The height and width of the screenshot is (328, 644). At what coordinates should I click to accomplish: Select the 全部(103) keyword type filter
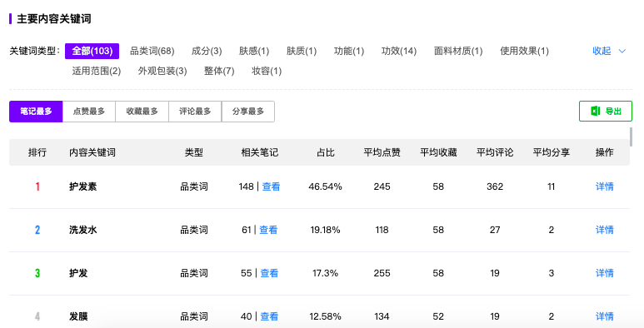pyautogui.click(x=92, y=51)
